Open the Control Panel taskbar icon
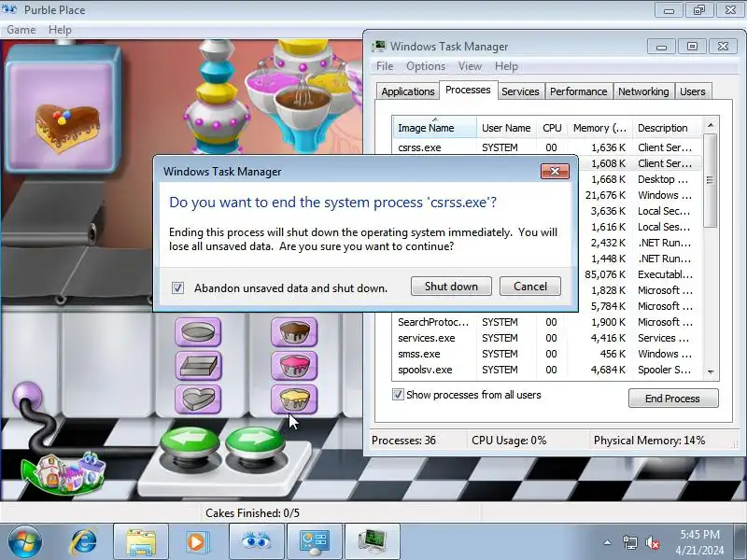The image size is (747, 560). tap(315, 541)
